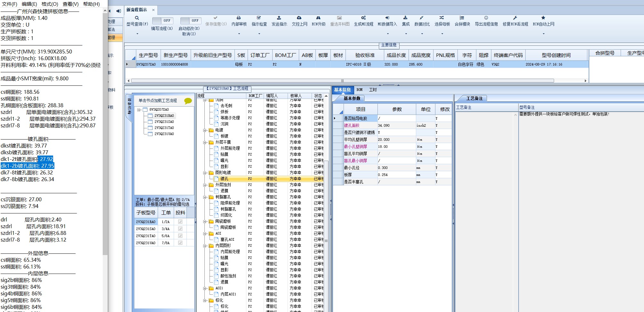Open the MI数据导入 dropdown arrow
This screenshot has height=312, width=644.
point(387,34)
